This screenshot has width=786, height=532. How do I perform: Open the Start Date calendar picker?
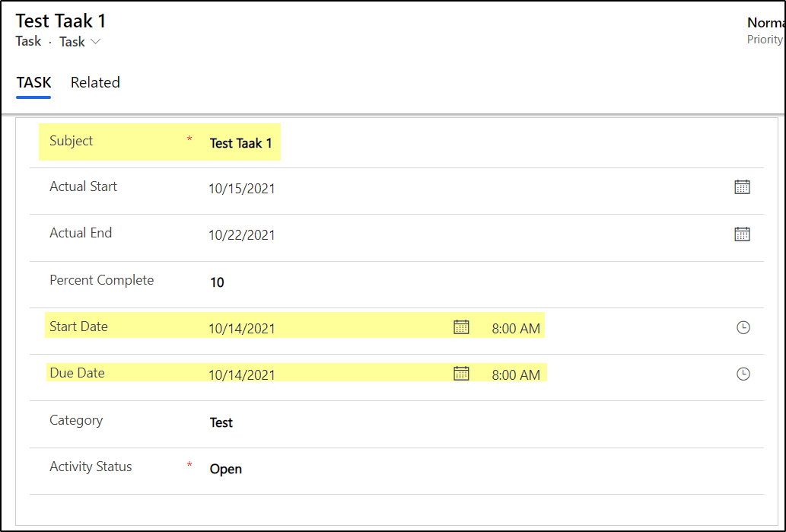pos(461,327)
